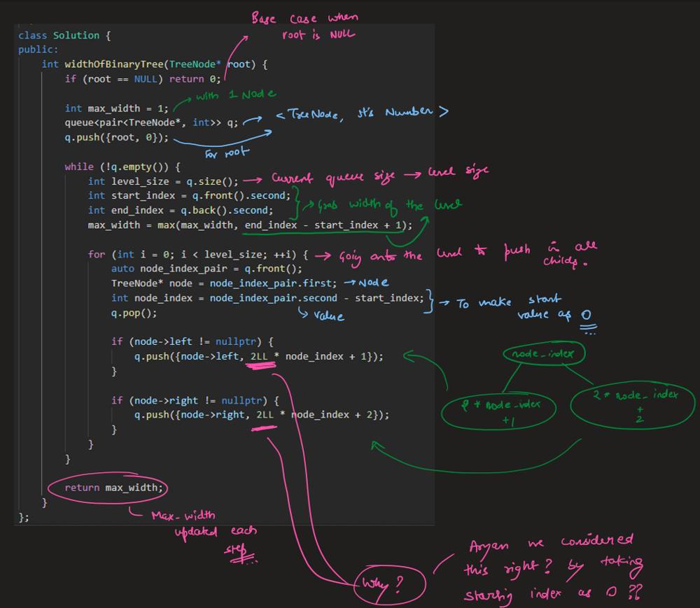
Task: Click the int level_size = q.size() line
Action: point(163,181)
